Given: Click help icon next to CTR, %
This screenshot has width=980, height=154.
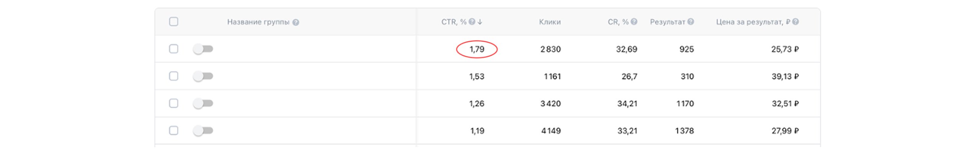Looking at the screenshot, I should point(472,22).
